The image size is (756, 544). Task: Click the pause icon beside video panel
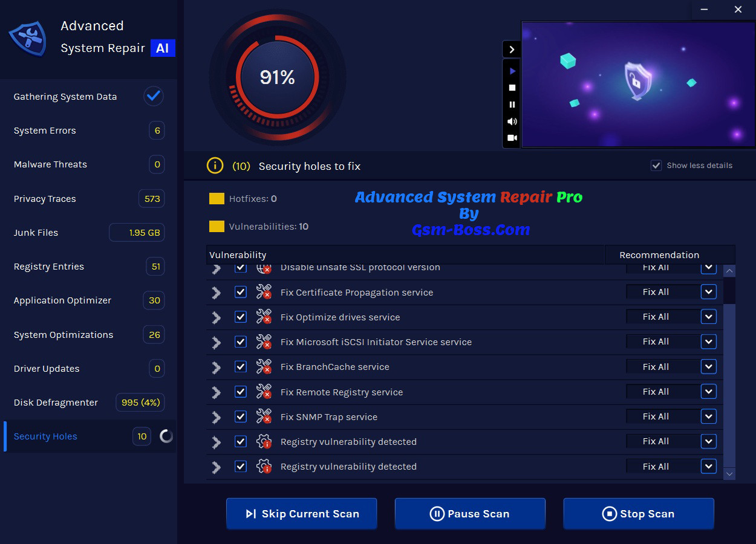point(512,105)
